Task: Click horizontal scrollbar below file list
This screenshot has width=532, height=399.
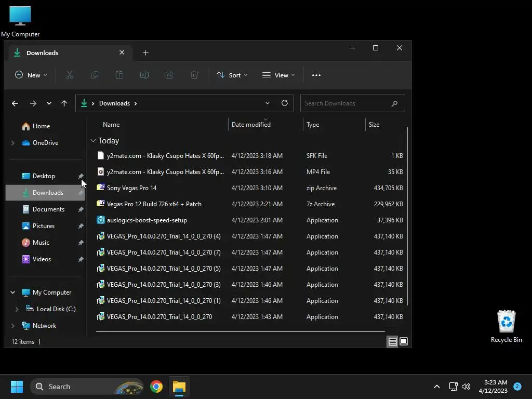Action: click(240, 331)
